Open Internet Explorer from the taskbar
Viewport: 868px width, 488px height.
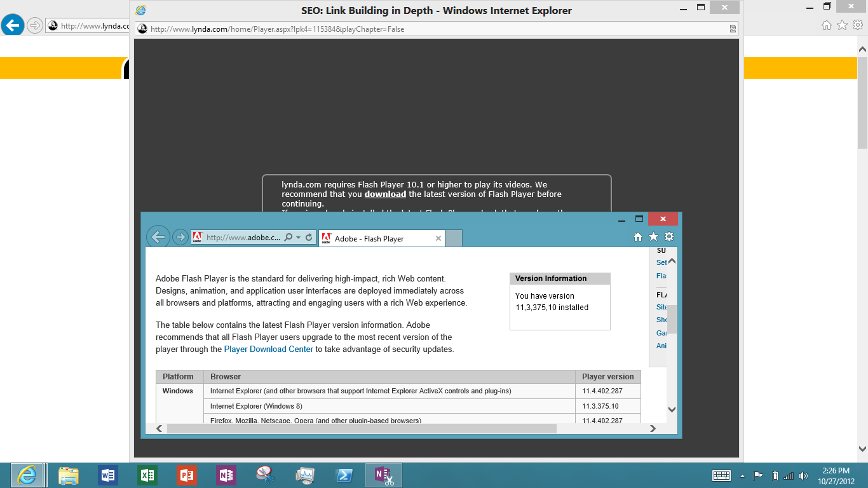27,475
